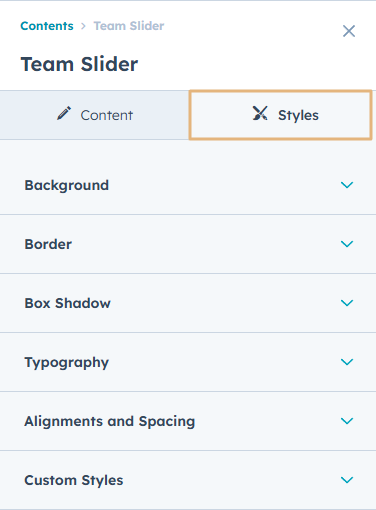This screenshot has height=510, width=376.
Task: Switch to the Content tab
Action: (x=94, y=115)
